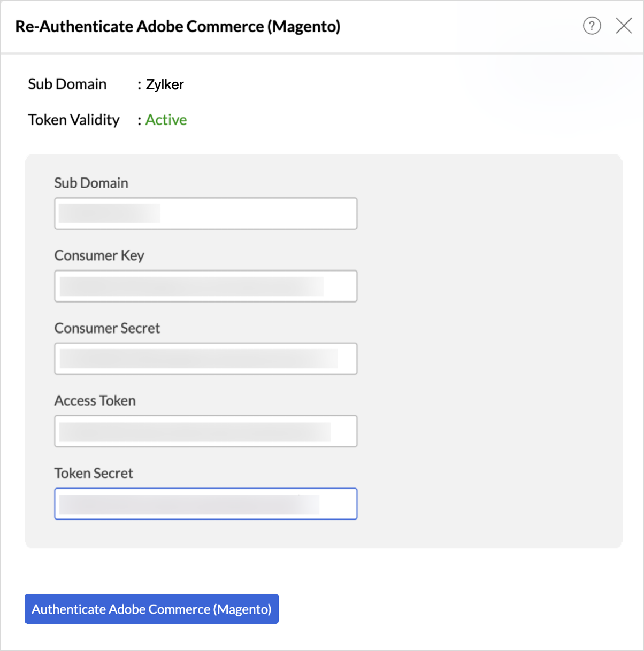This screenshot has width=644, height=651.
Task: Select the Consumer Secret input box
Action: [x=205, y=359]
